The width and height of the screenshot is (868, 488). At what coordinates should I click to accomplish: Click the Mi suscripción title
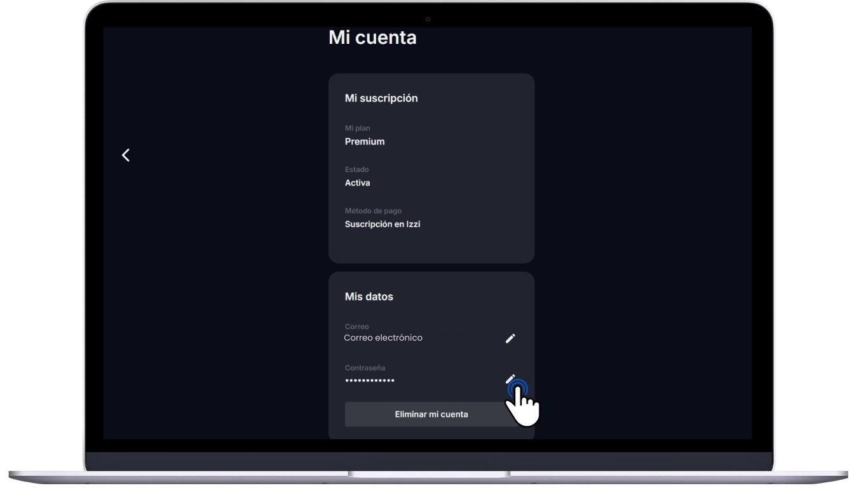[381, 98]
